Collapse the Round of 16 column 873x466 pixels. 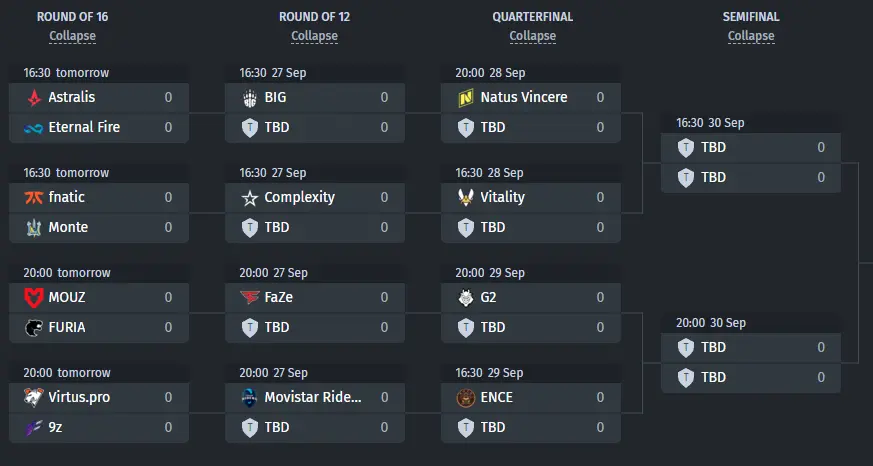(x=72, y=36)
